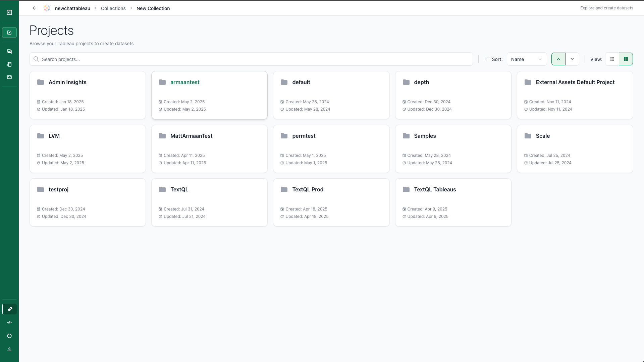Screen dimensions: 644x362
Task: Select ascending sort direction chevron
Action: [x=558, y=59]
